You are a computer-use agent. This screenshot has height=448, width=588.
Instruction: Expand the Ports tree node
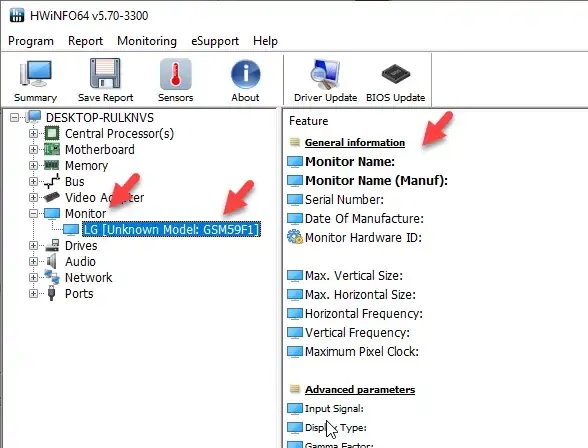[x=33, y=293]
